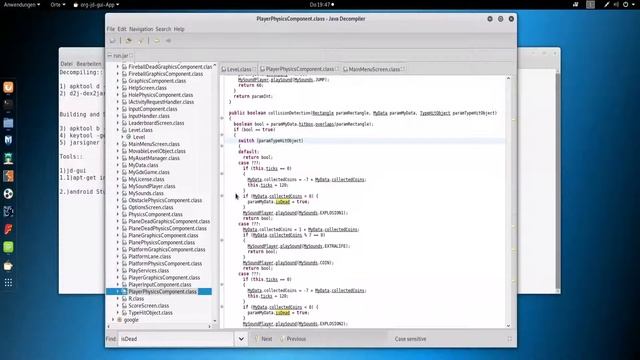Select PlayServices.class in the tree
Viewport: 640px width, 360px height.
click(149, 271)
